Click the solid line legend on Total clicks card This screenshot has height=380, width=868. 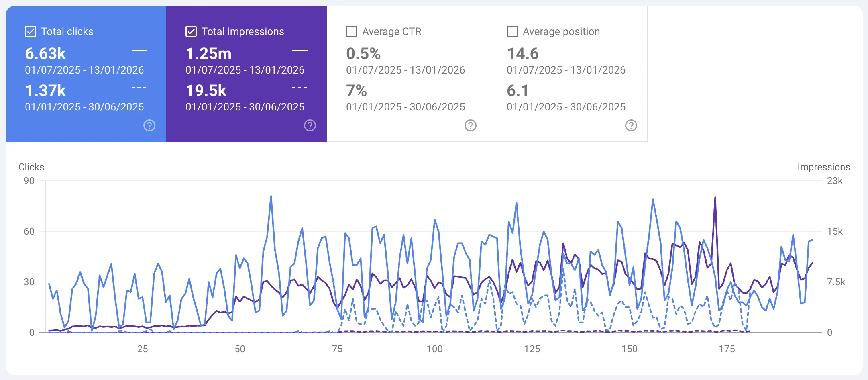pyautogui.click(x=139, y=50)
